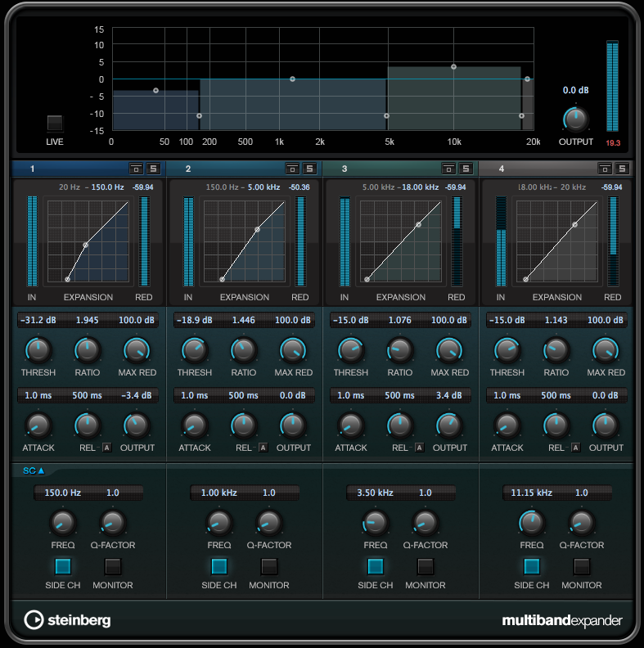Toggle bypass button for band 4
Screen dimensions: 644x648
[605, 169]
